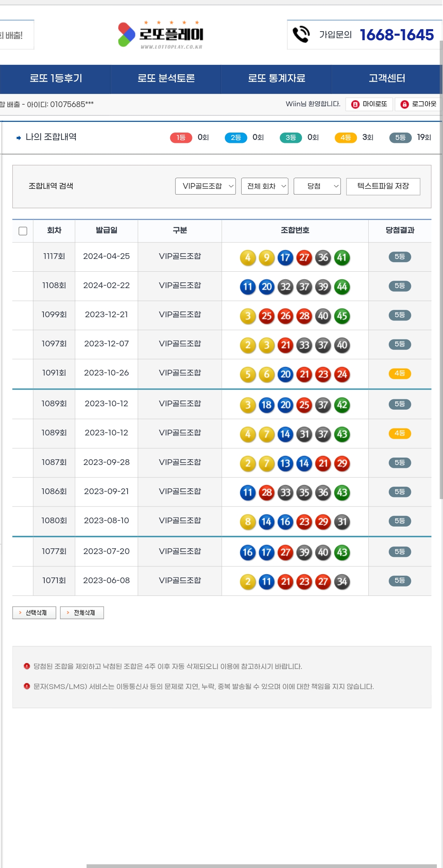Click the 로또플레이 logo
Image resolution: width=443 pixels, height=868 pixels.
161,35
